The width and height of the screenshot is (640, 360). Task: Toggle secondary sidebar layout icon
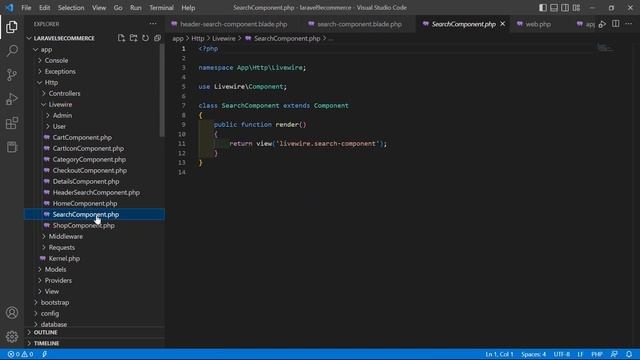click(x=565, y=8)
